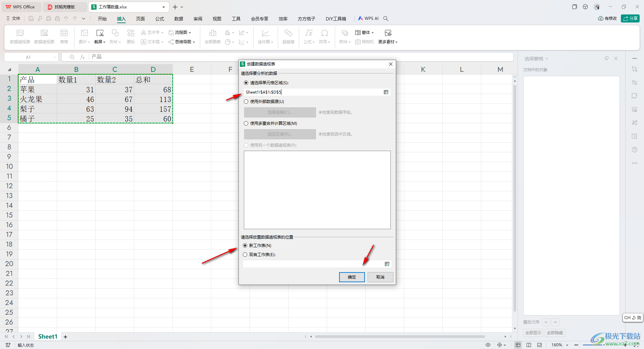Click the zoom in plus button
Viewport: 644px width, 349px height.
pos(625,345)
